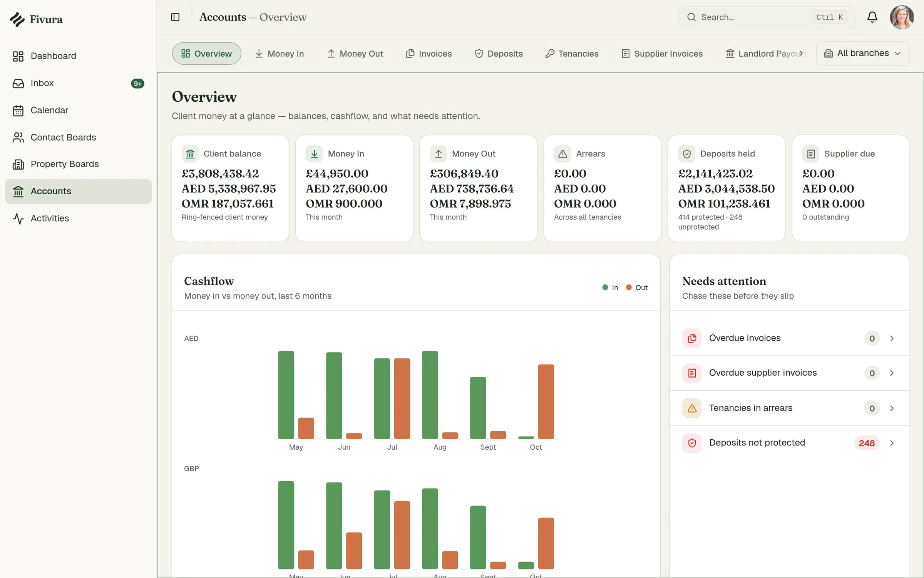The image size is (924, 578).
Task: Switch to the Money In tab
Action: coord(280,54)
